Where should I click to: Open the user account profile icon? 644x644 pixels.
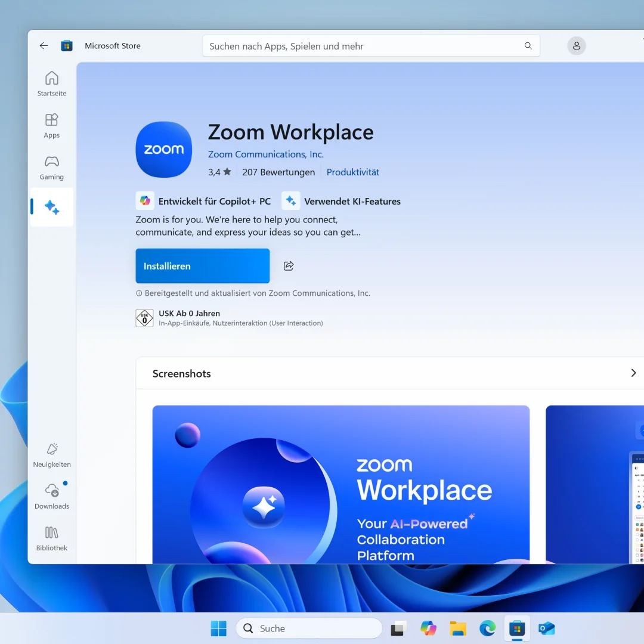coord(576,46)
